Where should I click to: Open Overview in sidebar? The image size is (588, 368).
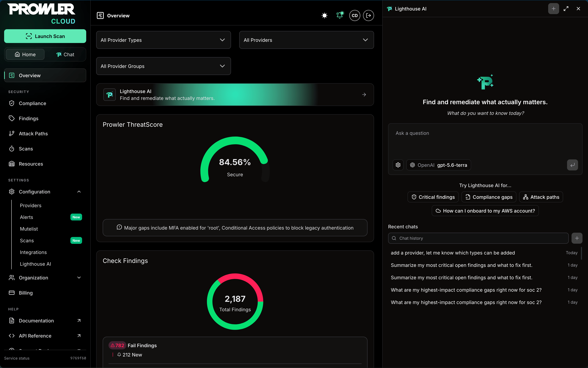(45, 75)
